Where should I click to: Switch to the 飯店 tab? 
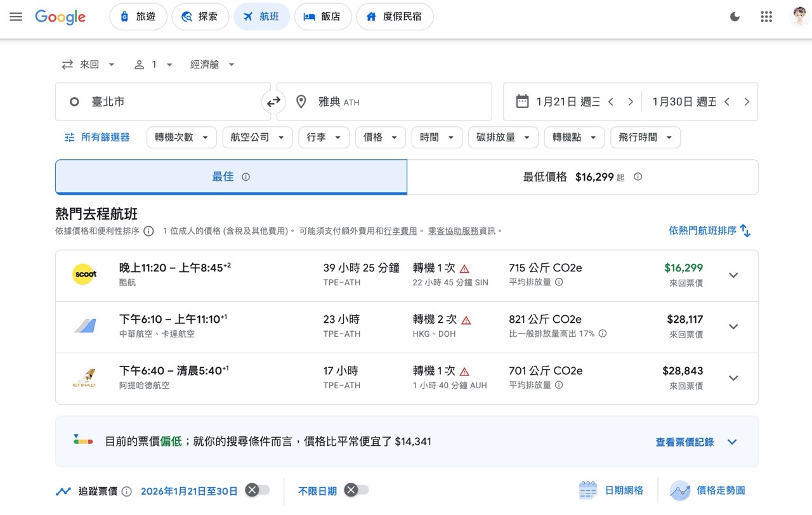[323, 16]
